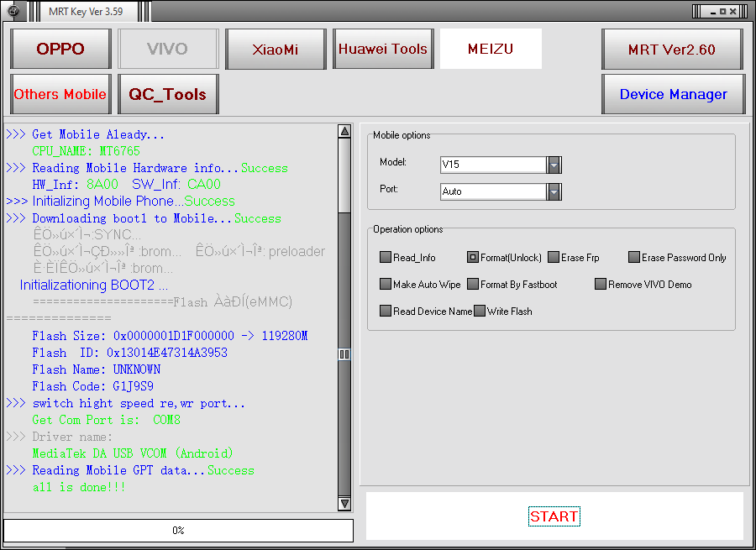Click the 'Initializationing BOOT2 ...' log line
This screenshot has height=550, width=756.
coord(93,285)
